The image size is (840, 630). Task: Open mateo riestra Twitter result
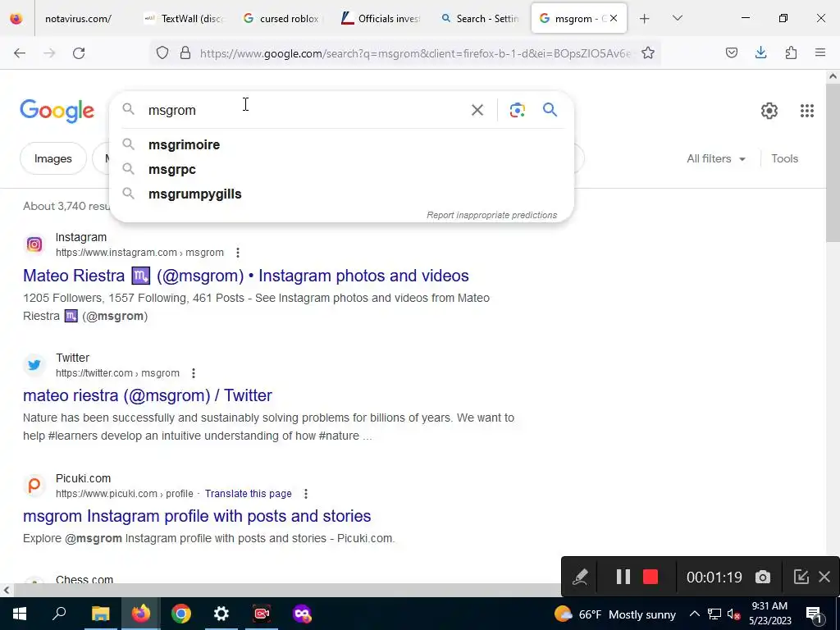click(148, 396)
